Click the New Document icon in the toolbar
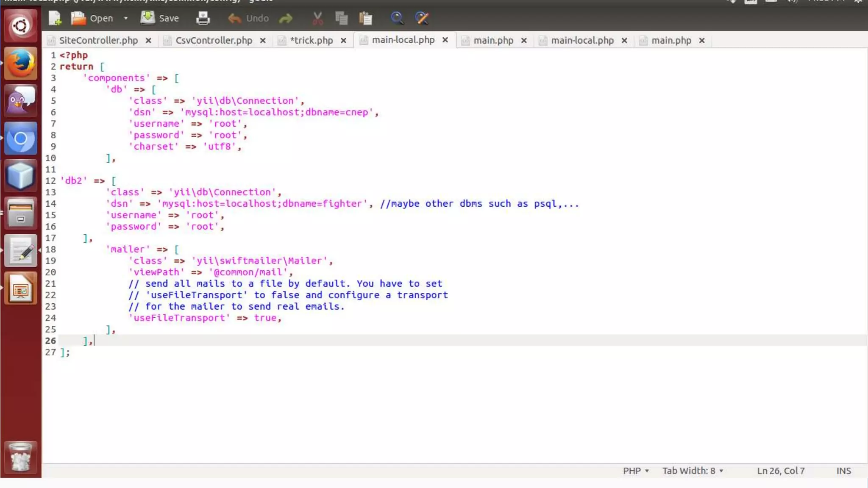The height and width of the screenshot is (488, 868). 55,18
